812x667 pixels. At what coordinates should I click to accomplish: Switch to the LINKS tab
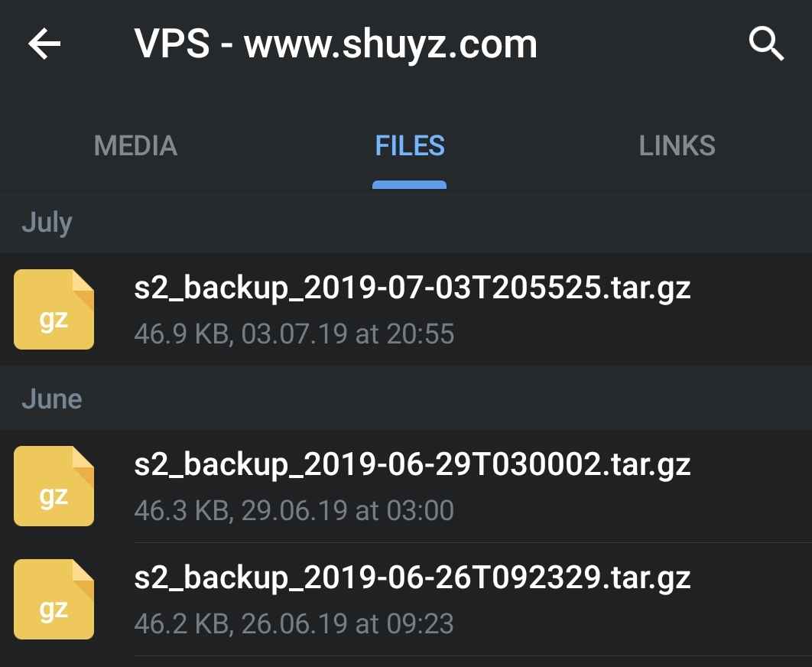[677, 145]
